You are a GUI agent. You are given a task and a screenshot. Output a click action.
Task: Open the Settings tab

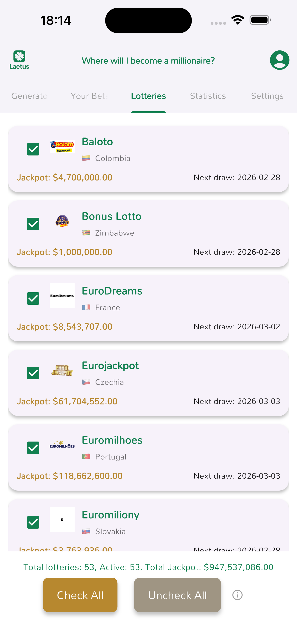[267, 96]
